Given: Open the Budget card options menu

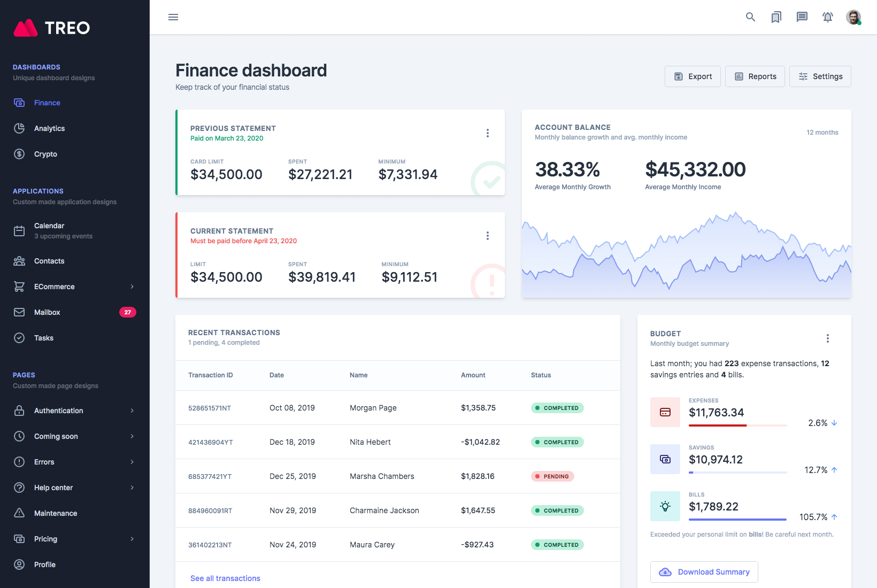Looking at the screenshot, I should (827, 338).
